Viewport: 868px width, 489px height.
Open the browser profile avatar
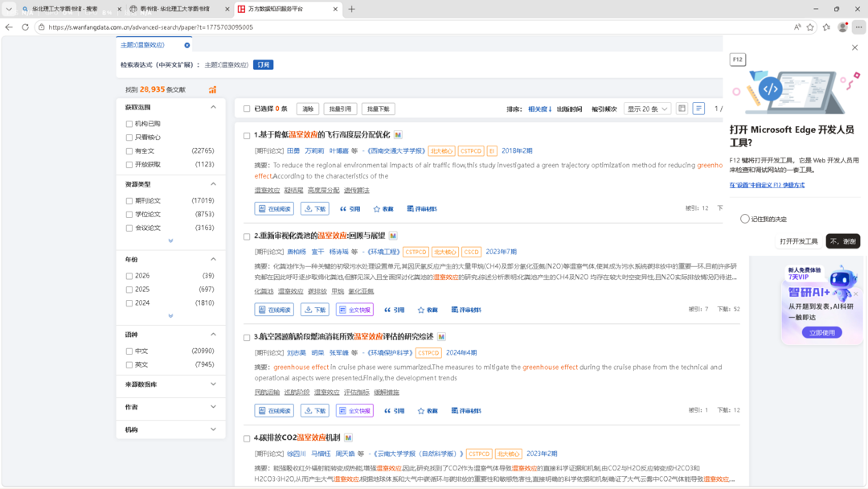[842, 27]
